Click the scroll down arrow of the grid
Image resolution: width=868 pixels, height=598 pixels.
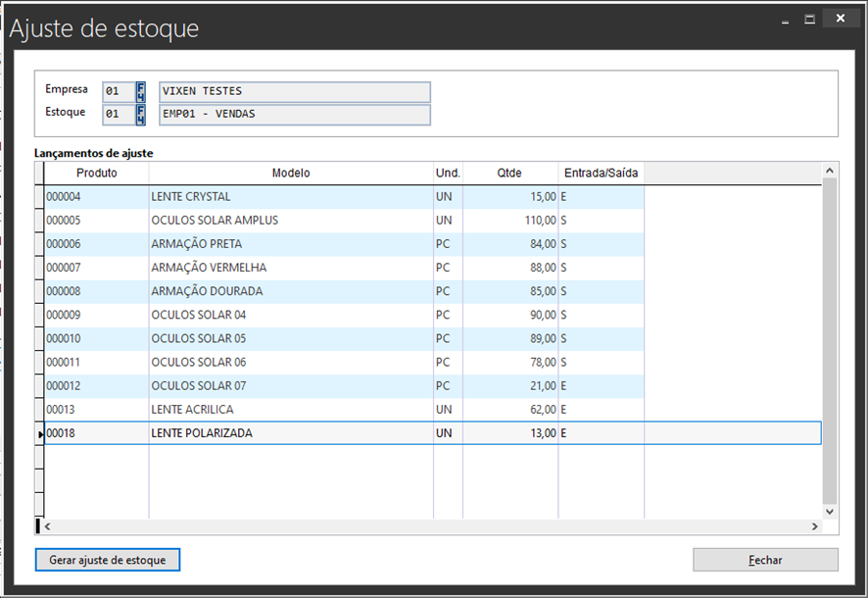click(830, 511)
